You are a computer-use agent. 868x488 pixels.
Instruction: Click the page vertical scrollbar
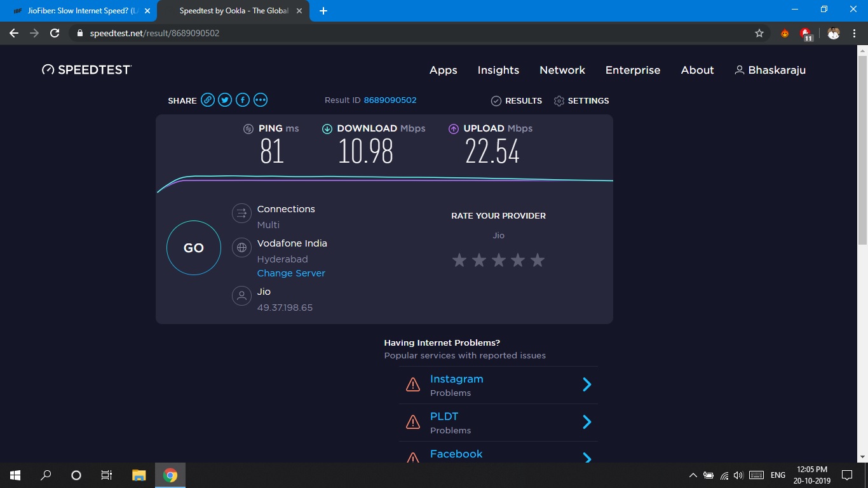(862, 150)
